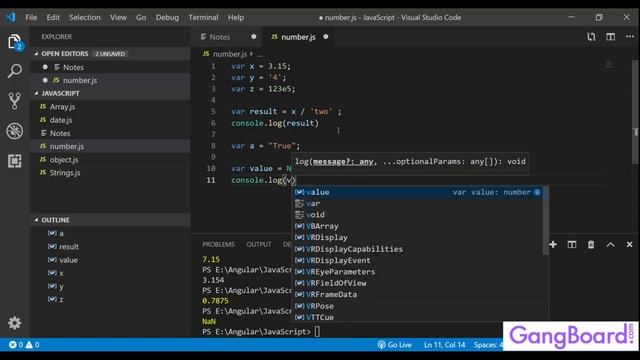
Task: Select Notes under Open Editors
Action: point(110,67)
